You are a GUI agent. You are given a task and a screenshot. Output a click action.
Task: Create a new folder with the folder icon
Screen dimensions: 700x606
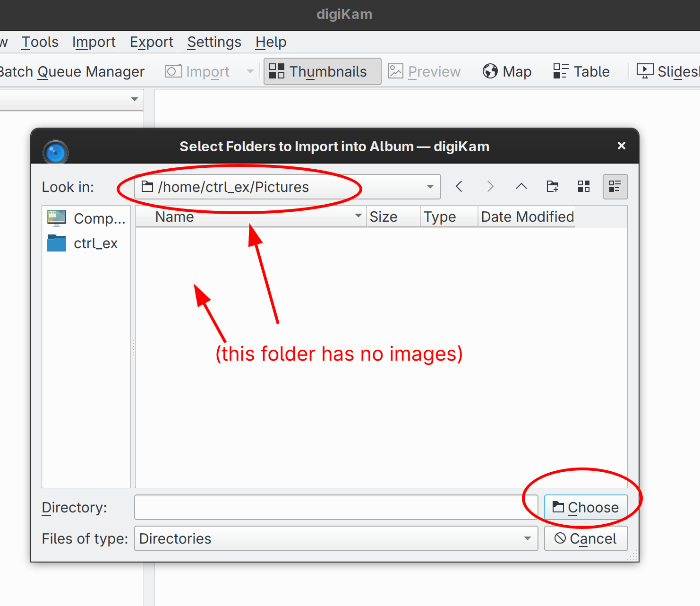552,187
